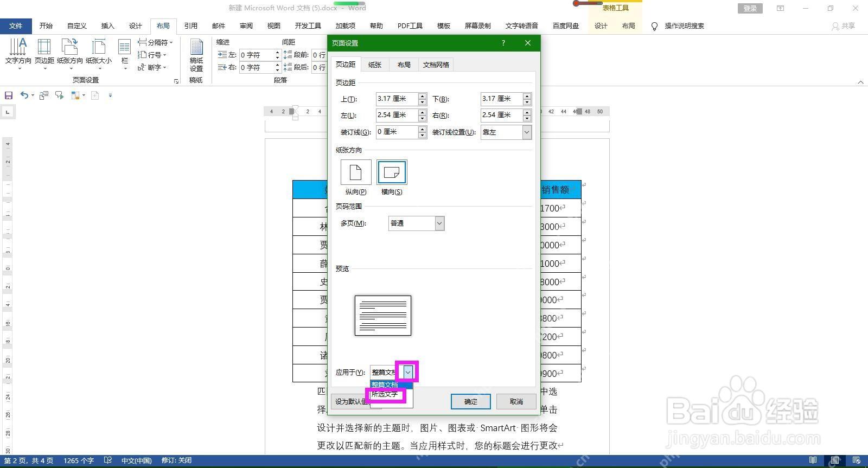This screenshot has width=868, height=468.
Task: Open 稿纸设置 manuscript paper settings
Action: click(196, 55)
